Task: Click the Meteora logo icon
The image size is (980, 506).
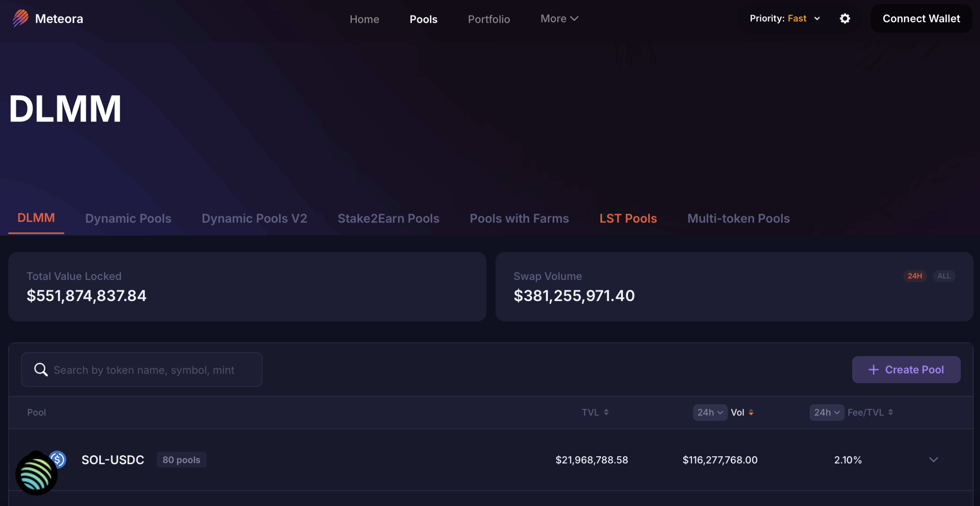Action: pos(20,18)
